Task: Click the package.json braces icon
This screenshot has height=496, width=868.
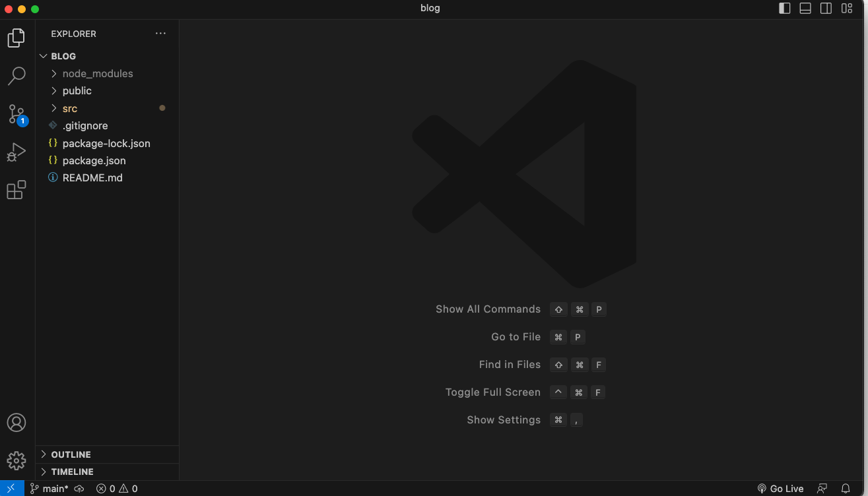Action: (x=53, y=160)
